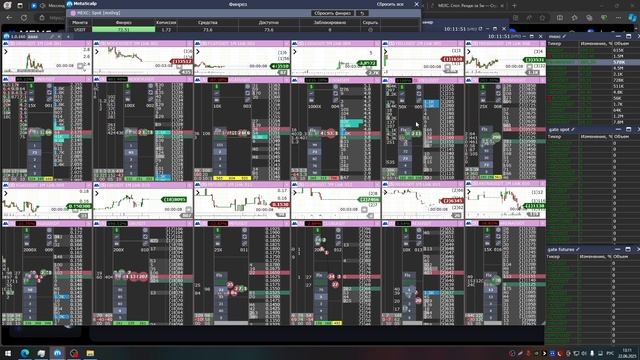Viewport: 640px width, 360px height.
Task: Expand arrow on chart with green (1)3531 tag
Action: 469,51
